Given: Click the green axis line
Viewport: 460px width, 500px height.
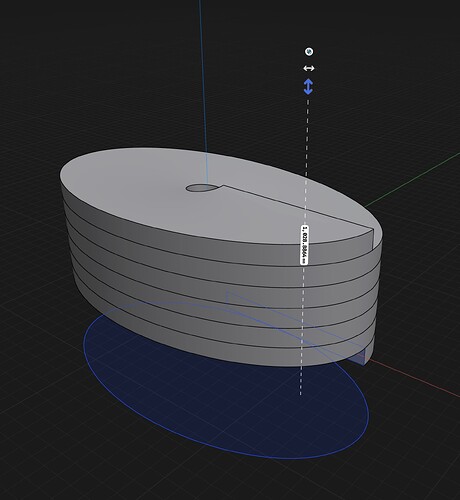Looking at the screenshot, I should (x=413, y=179).
